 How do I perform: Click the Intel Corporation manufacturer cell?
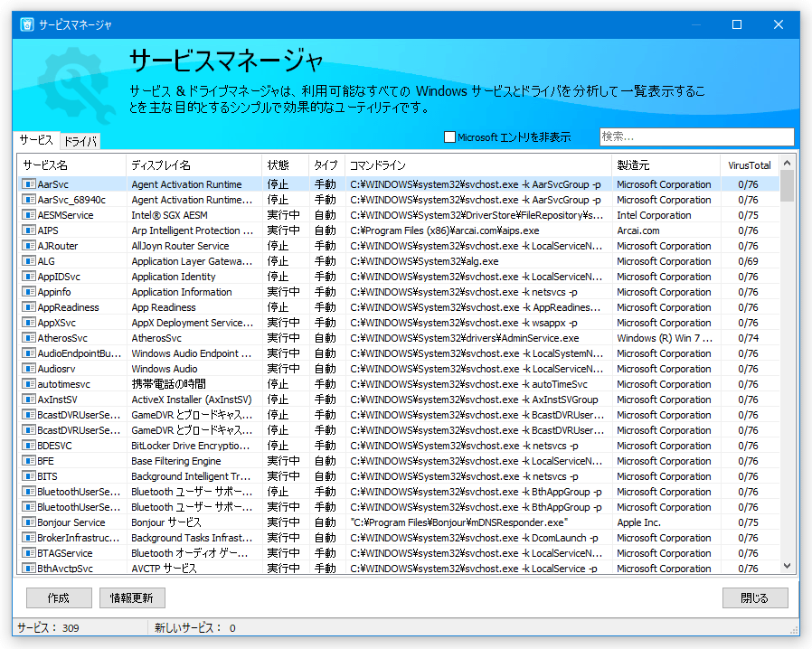pyautogui.click(x=654, y=215)
